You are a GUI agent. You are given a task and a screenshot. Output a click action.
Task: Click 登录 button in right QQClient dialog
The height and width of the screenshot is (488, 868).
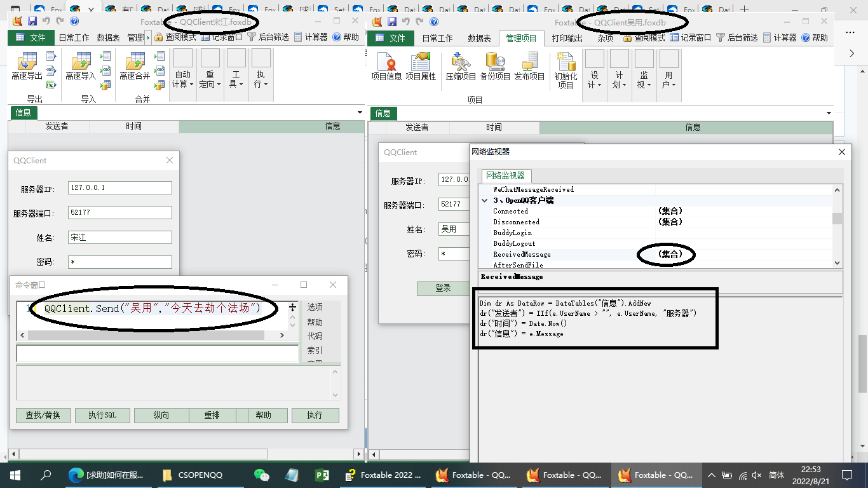(x=443, y=288)
